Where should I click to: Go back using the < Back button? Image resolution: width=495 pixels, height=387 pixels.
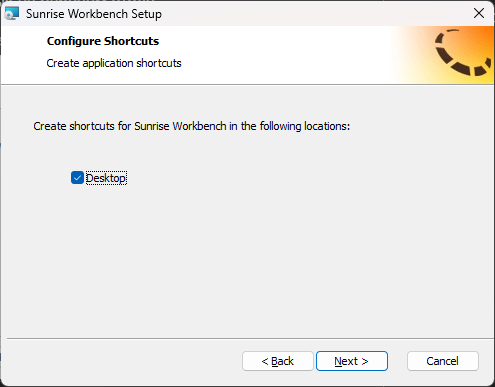coord(278,361)
